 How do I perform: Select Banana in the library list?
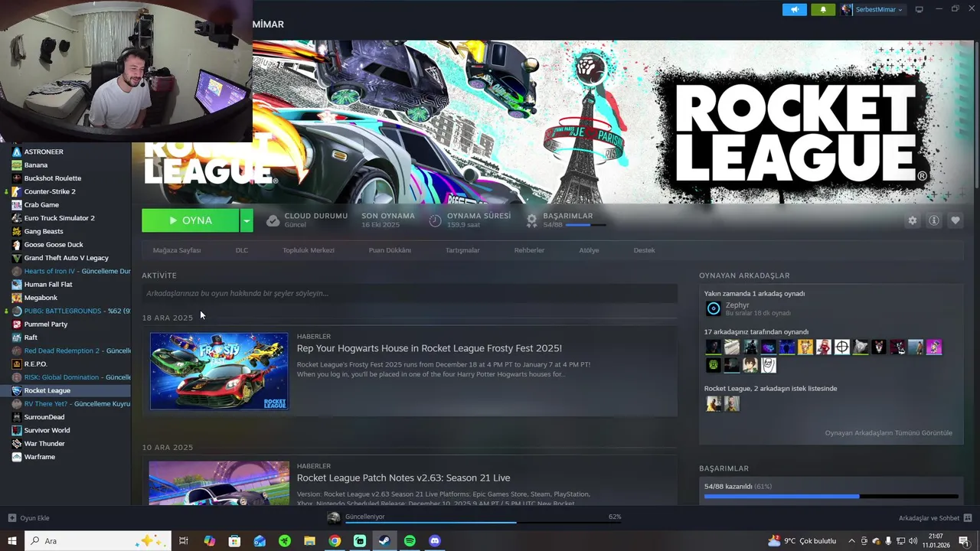coord(36,165)
